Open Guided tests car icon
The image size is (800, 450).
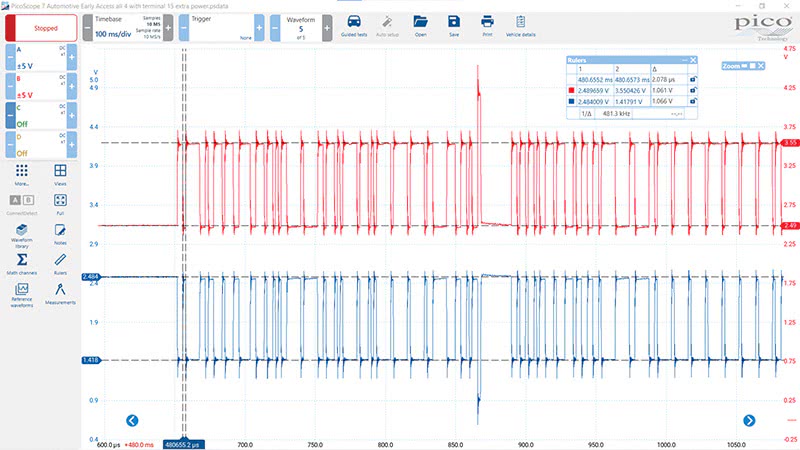point(354,26)
